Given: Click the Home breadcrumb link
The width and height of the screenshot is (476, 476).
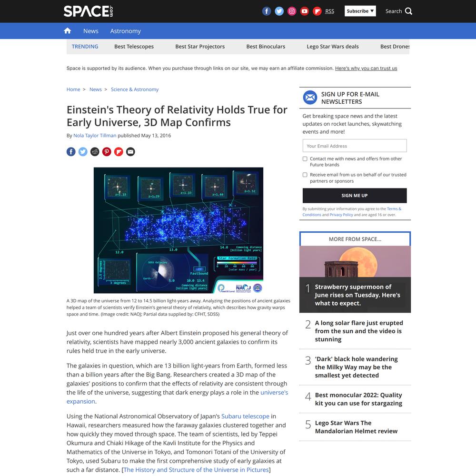Looking at the screenshot, I should click(73, 89).
